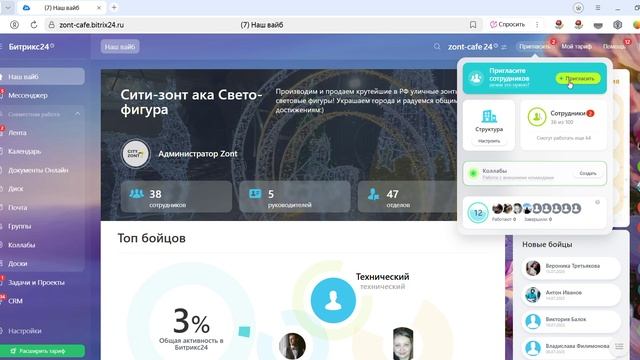Open settings icon next to zont-cafe 24
The width and height of the screenshot is (640, 360).
[x=504, y=47]
